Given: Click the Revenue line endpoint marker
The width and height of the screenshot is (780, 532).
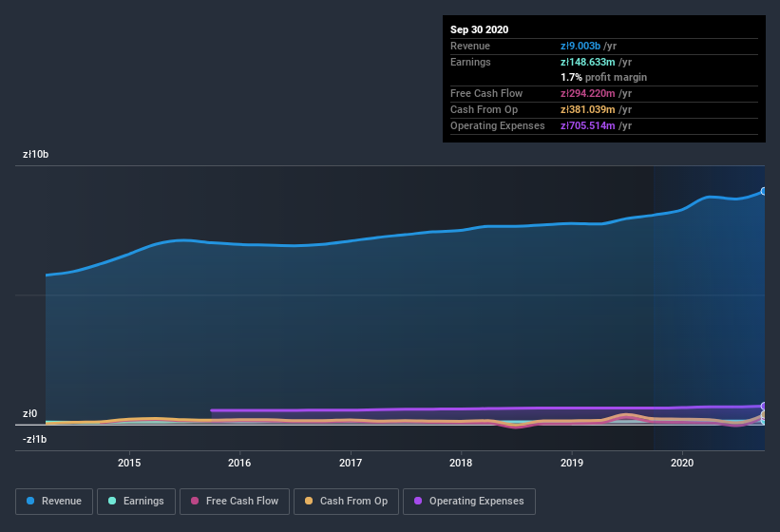Looking at the screenshot, I should (x=764, y=191).
